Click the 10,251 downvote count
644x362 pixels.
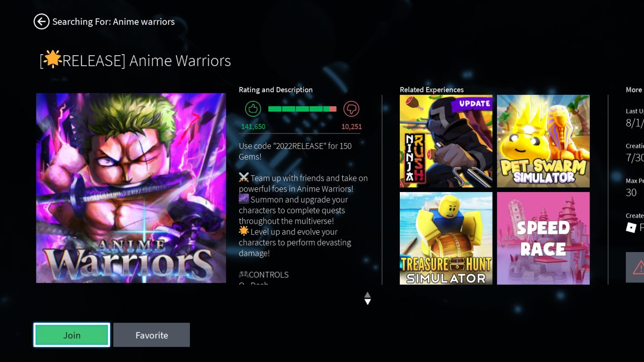click(352, 127)
